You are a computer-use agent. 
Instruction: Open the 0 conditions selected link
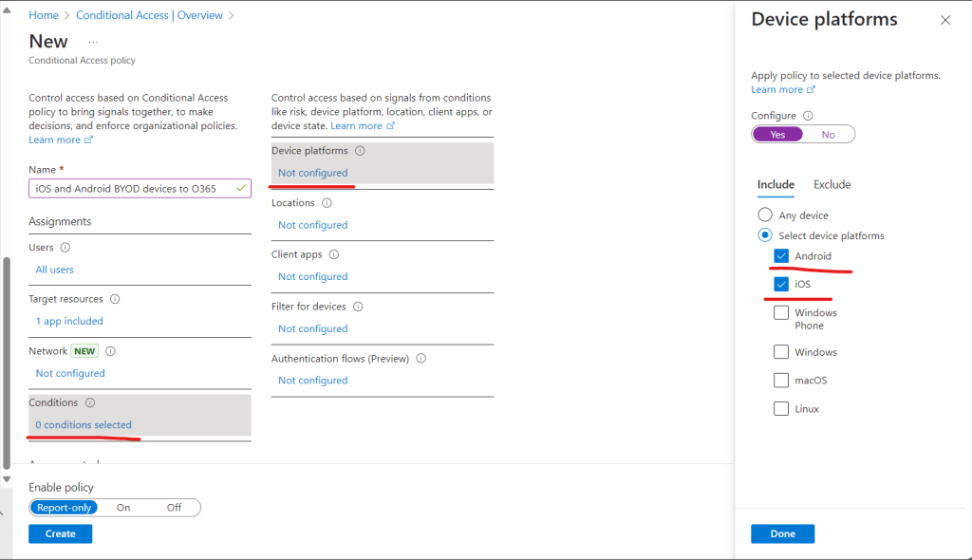pos(84,425)
